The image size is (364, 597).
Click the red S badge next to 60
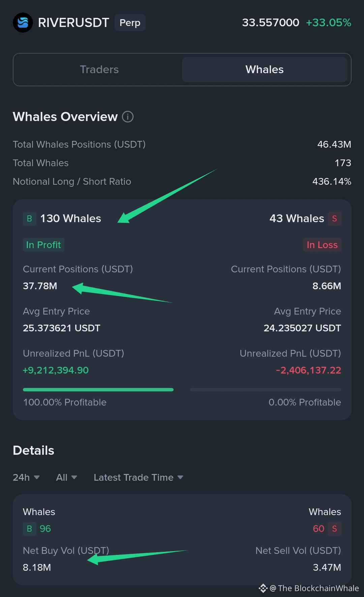pyautogui.click(x=334, y=529)
